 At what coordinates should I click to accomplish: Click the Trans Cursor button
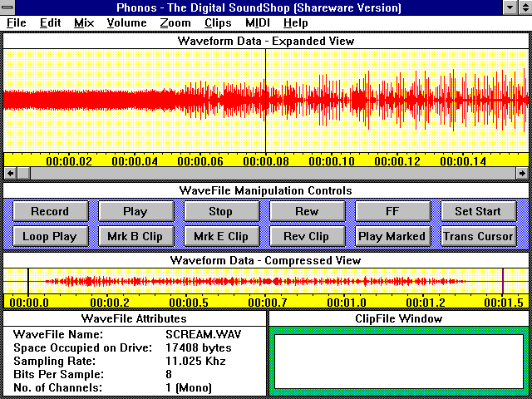click(x=478, y=236)
